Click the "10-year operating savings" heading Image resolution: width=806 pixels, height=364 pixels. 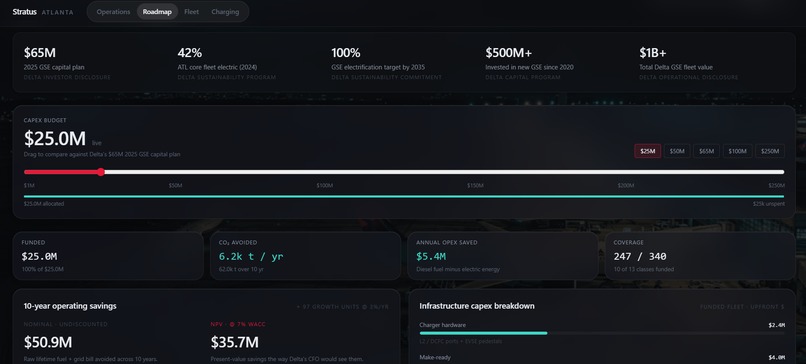tap(70, 306)
